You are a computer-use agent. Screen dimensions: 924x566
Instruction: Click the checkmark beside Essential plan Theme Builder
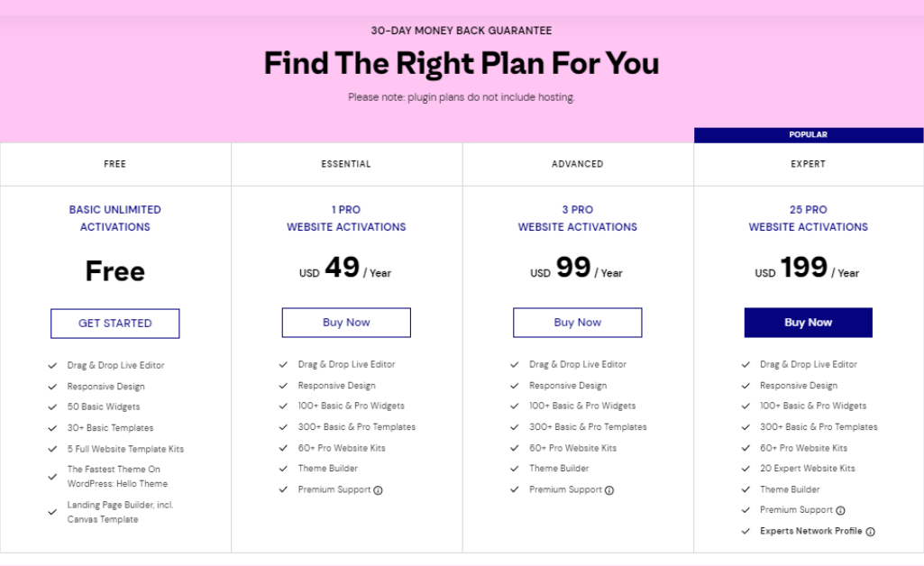tap(283, 469)
